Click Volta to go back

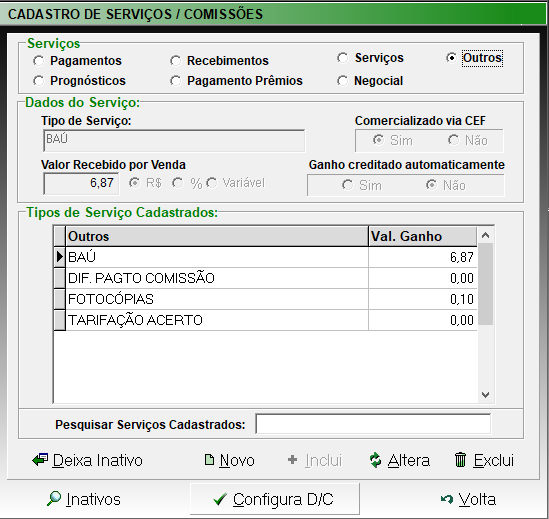point(468,499)
